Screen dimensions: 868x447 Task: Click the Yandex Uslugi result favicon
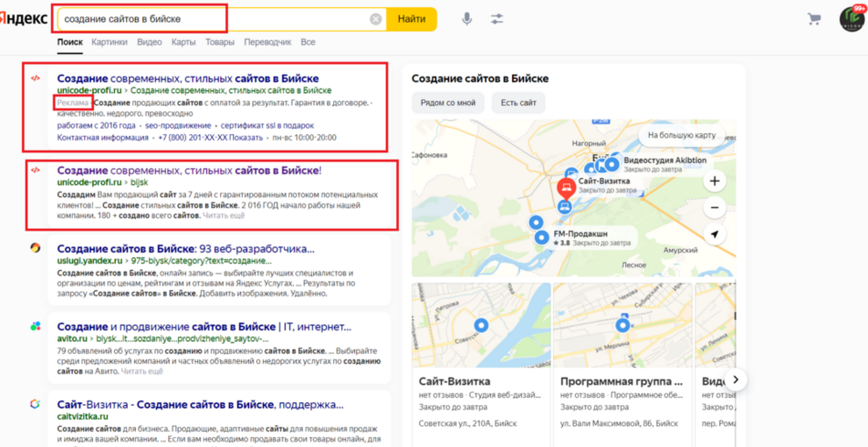coord(35,248)
